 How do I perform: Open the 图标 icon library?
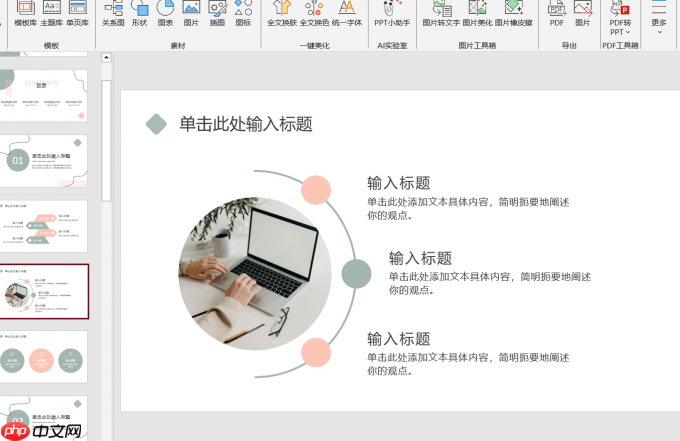pyautogui.click(x=243, y=13)
